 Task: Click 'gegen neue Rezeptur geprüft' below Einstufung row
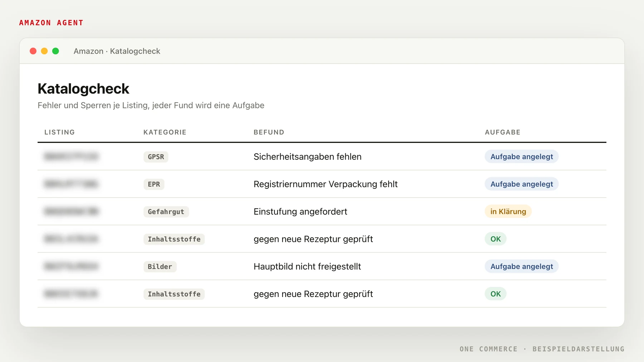(313, 239)
